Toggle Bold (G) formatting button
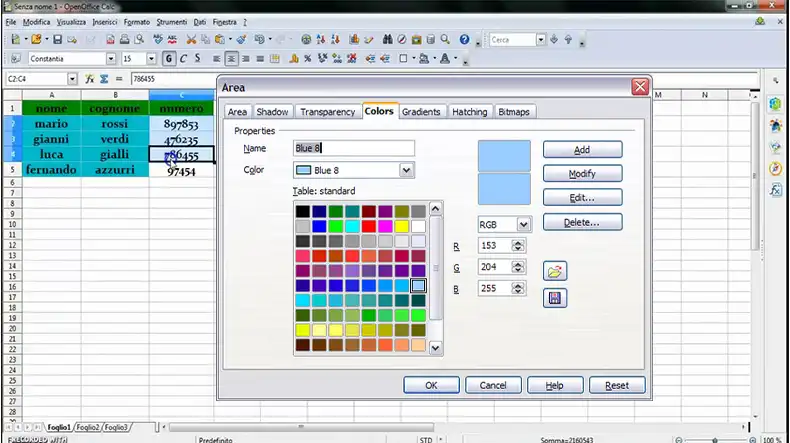Screen dimensions: 790x443 tap(168, 59)
